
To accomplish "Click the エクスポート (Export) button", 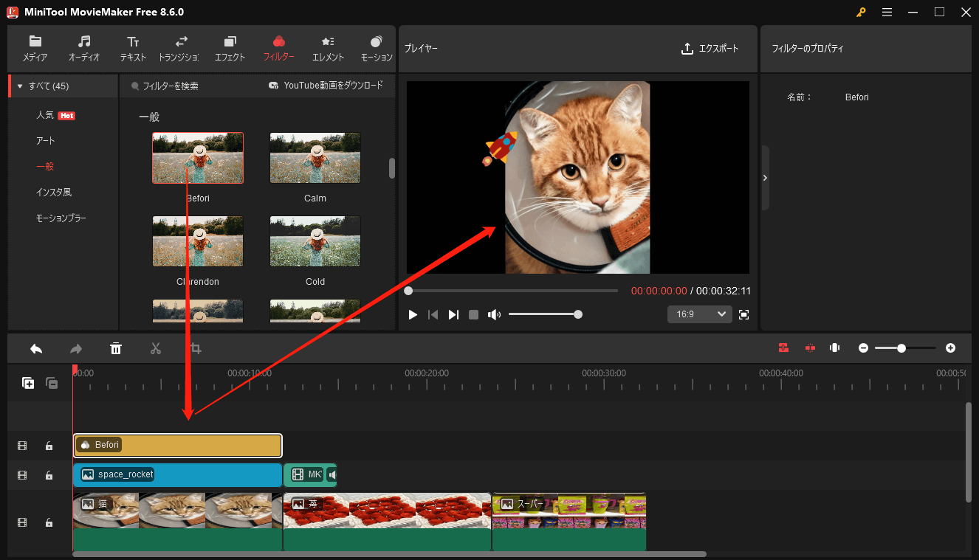I will point(710,48).
